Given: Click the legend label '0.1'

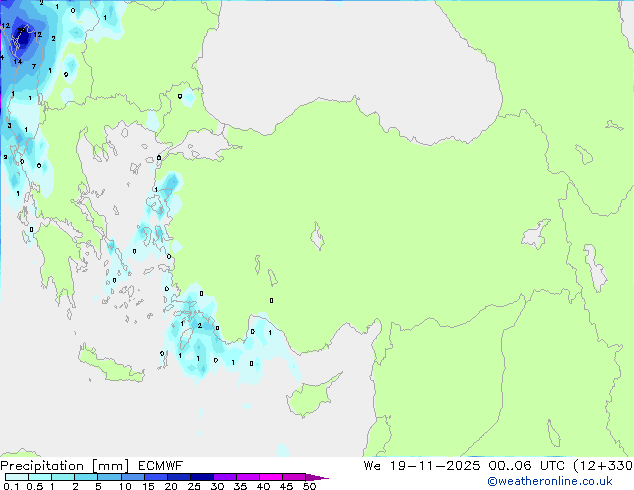Looking at the screenshot, I should coord(11,486).
